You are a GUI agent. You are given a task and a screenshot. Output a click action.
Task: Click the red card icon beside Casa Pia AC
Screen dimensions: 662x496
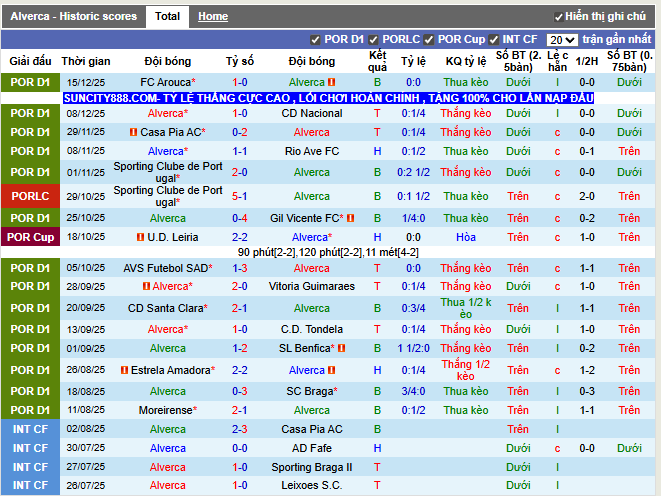click(x=133, y=132)
